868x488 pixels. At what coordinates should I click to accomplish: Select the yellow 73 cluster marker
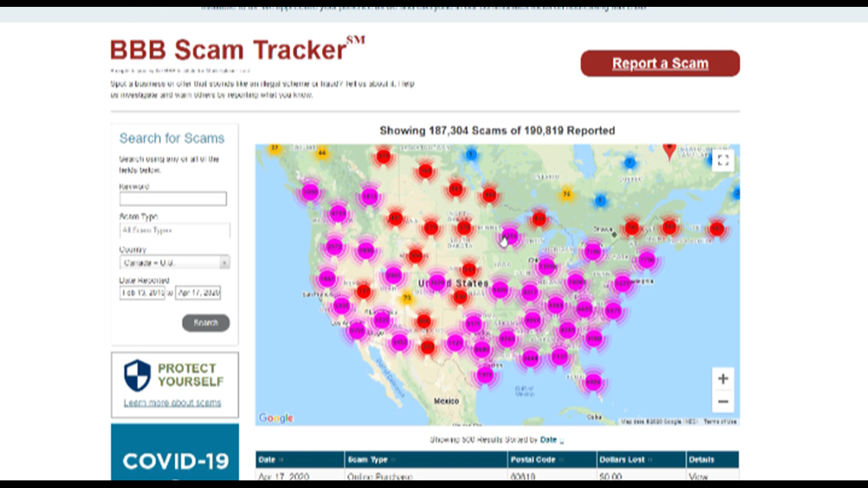tap(407, 298)
